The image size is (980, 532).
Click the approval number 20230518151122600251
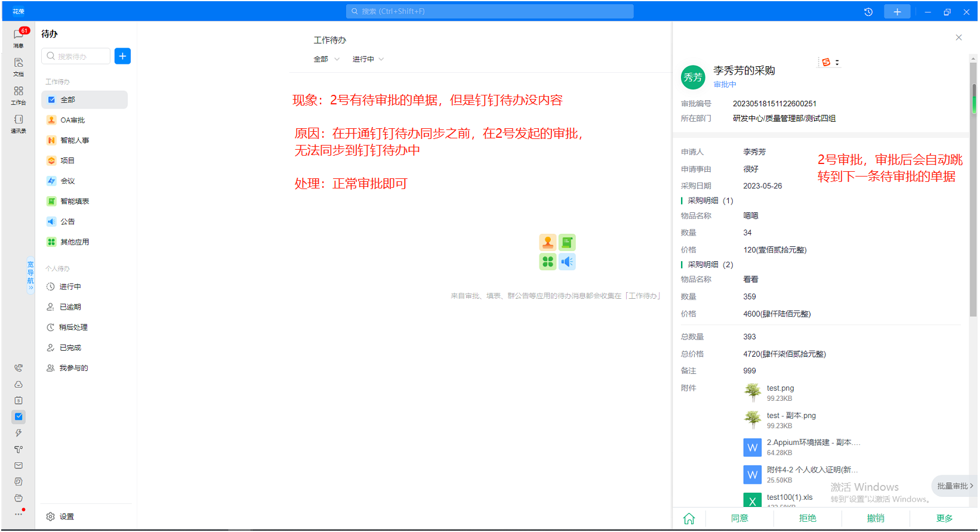774,104
